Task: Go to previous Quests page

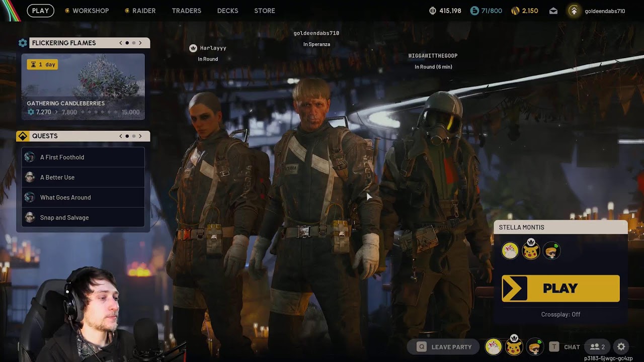Action: tap(121, 136)
